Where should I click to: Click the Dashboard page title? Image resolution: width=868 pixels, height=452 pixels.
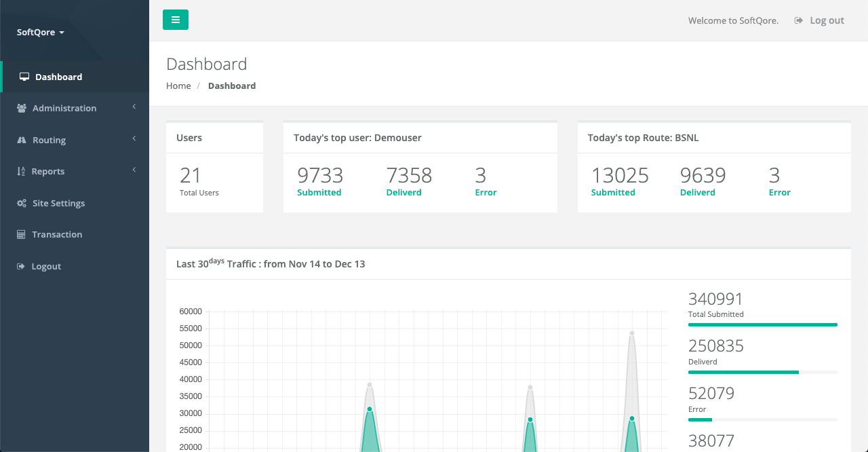click(x=207, y=64)
